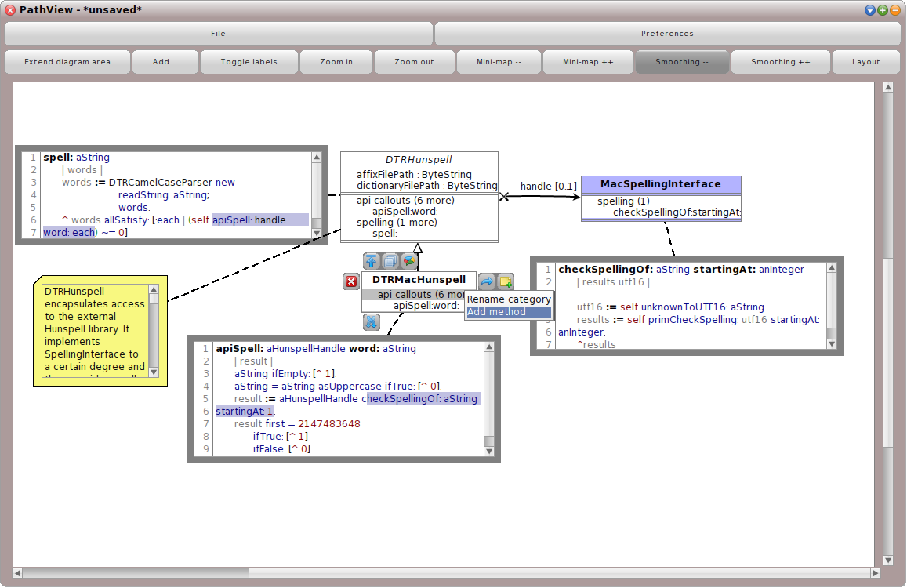
Task: Click the blue forward-arrow icon beside DTRMacHunspell
Action: (487, 281)
